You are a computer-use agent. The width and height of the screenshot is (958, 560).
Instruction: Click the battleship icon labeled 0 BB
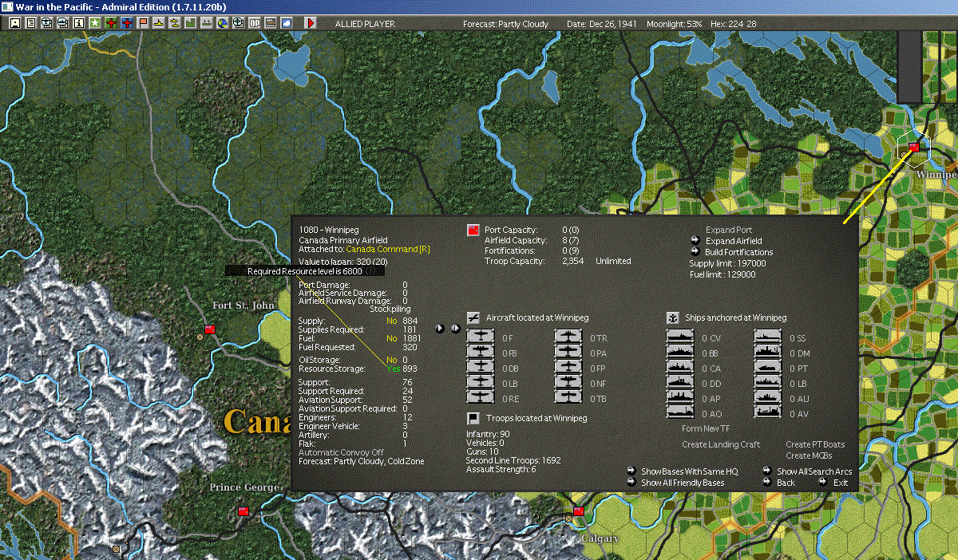click(x=680, y=353)
